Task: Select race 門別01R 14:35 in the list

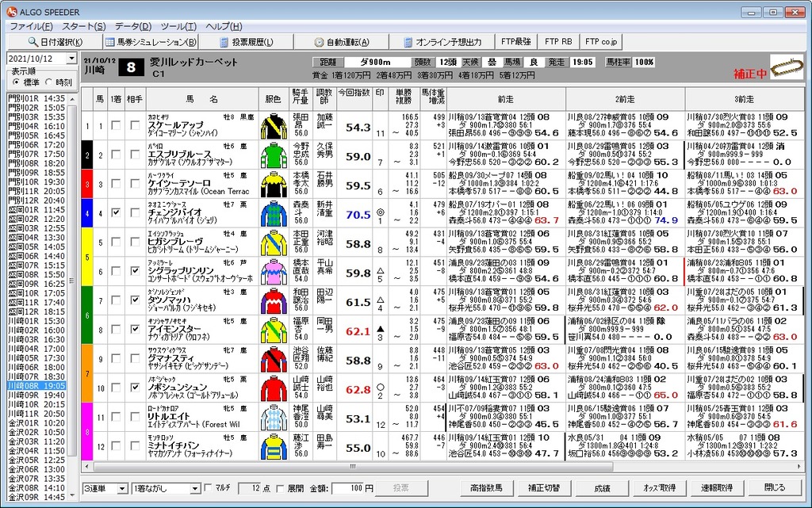Action: coord(36,98)
